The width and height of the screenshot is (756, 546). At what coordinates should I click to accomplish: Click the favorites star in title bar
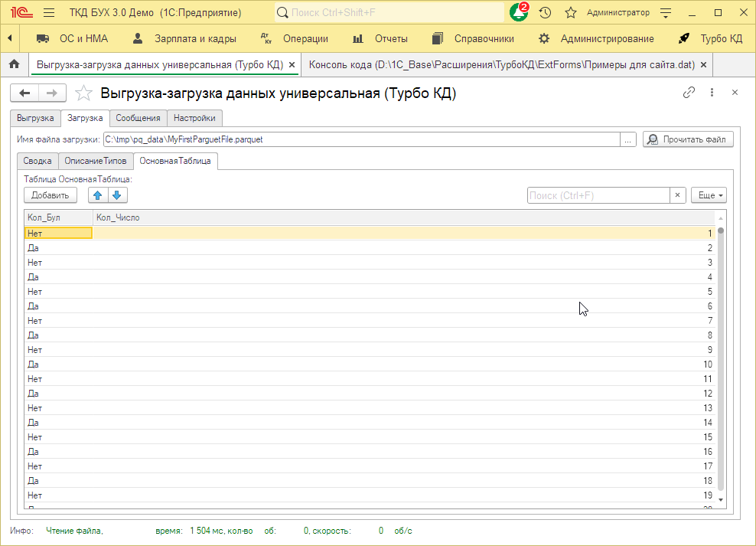[570, 13]
